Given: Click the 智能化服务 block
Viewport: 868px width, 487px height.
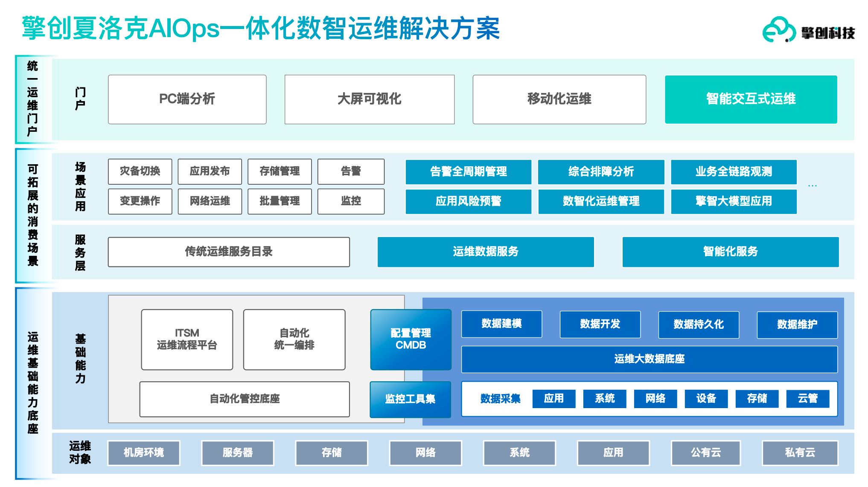Looking at the screenshot, I should coord(730,252).
